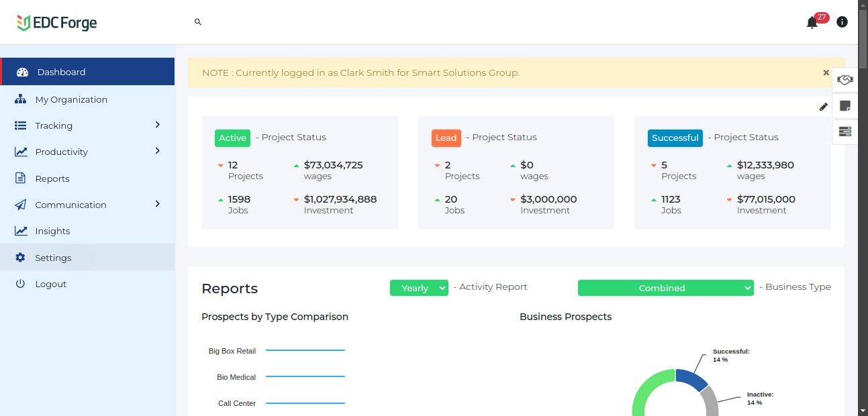868x416 pixels.
Task: Expand the Communication submenu chevron
Action: tap(158, 203)
